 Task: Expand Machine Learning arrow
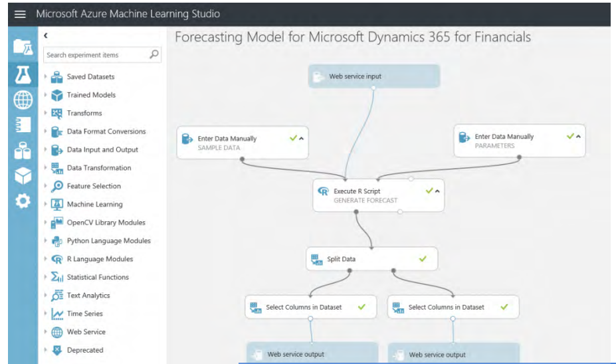[46, 204]
